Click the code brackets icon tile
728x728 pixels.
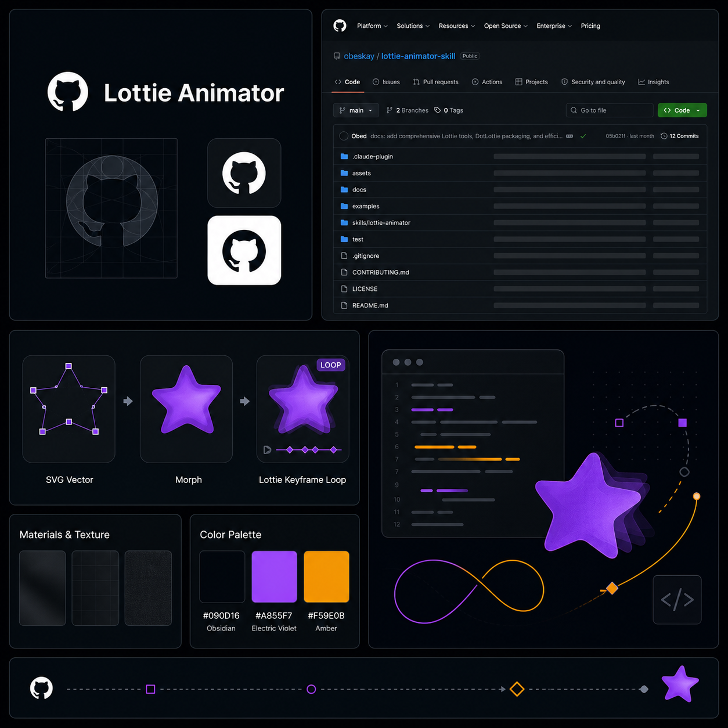coord(677,600)
